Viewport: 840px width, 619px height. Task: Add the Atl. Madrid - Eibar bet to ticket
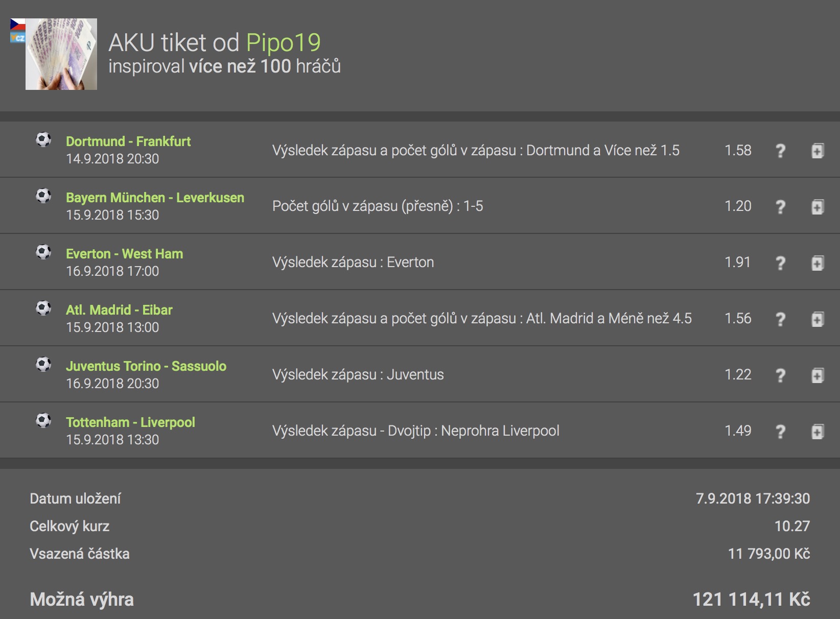[x=818, y=319]
